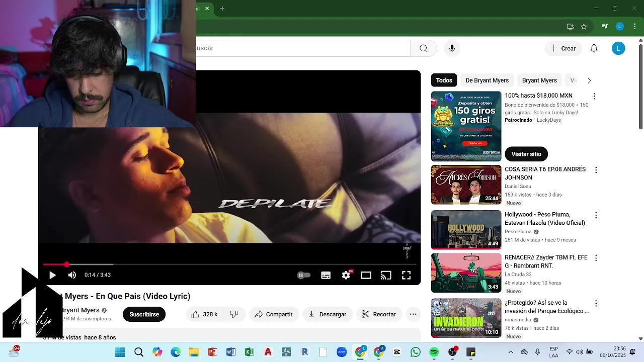Show hidden system tray icons

(511, 352)
